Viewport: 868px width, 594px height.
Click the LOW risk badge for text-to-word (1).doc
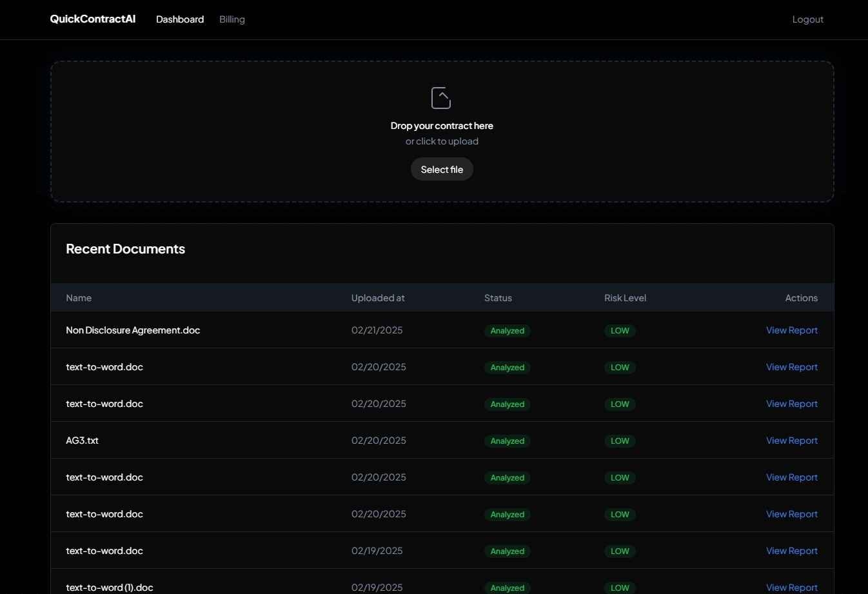pos(620,588)
